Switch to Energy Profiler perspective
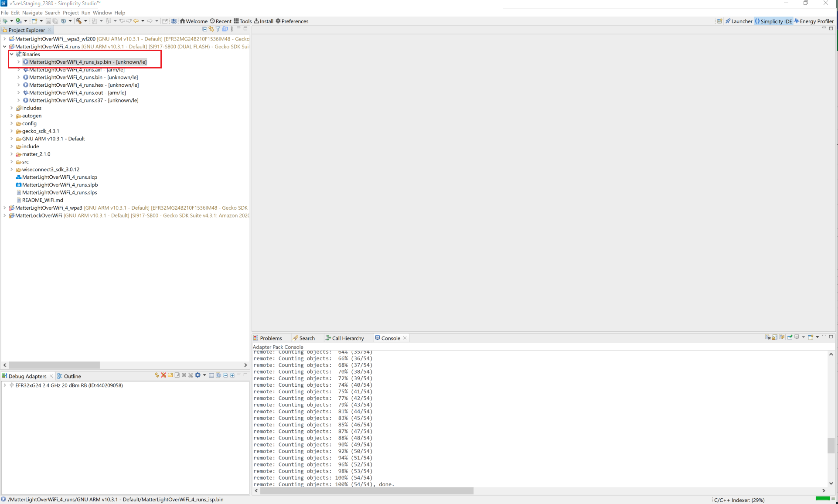838x504 pixels. pyautogui.click(x=814, y=21)
